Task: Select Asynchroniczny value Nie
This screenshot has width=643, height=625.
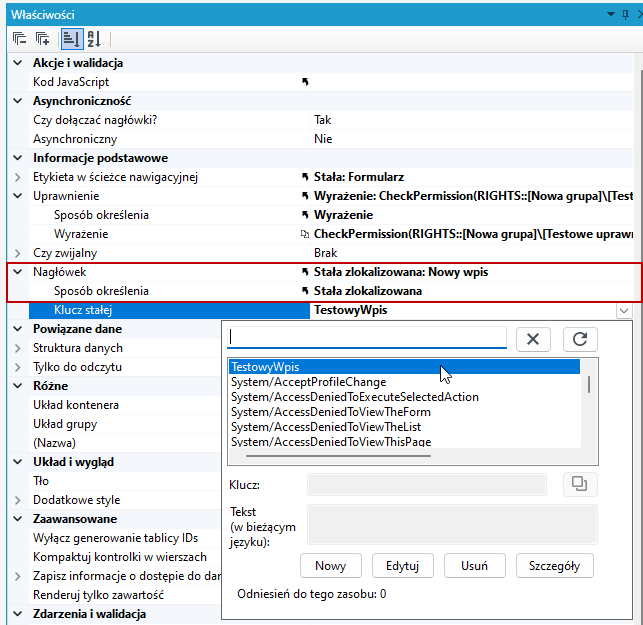Action: (x=323, y=139)
